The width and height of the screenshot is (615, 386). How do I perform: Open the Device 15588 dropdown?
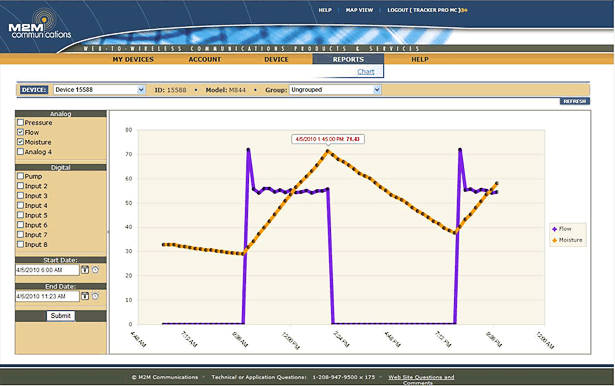(99, 90)
